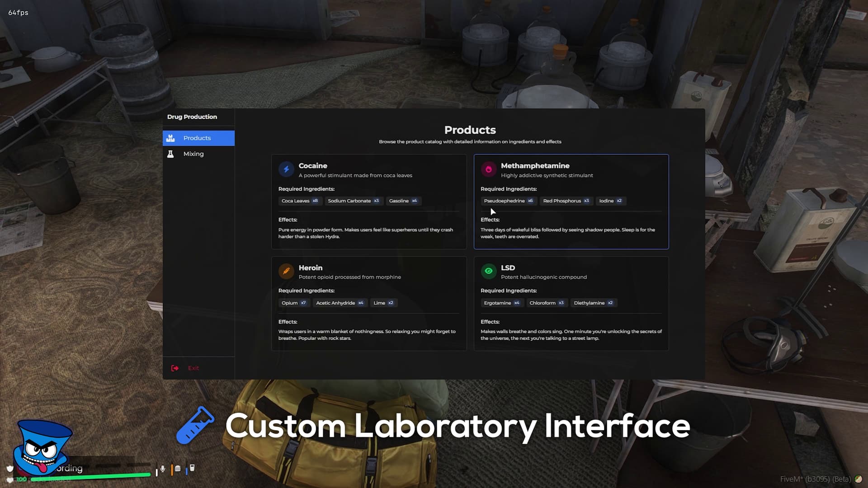Click the Coca Leaves ingredient tag
Image resolution: width=868 pixels, height=488 pixels.
pyautogui.click(x=300, y=201)
